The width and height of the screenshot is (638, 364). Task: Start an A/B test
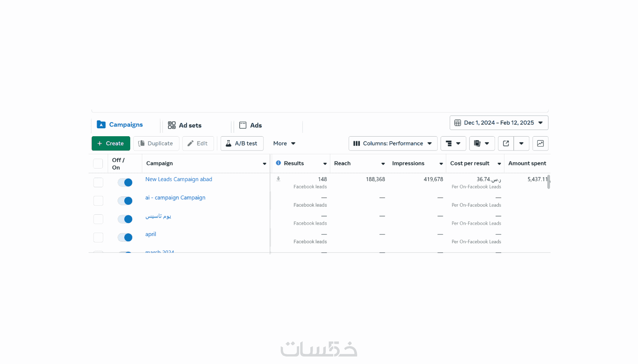pyautogui.click(x=242, y=143)
